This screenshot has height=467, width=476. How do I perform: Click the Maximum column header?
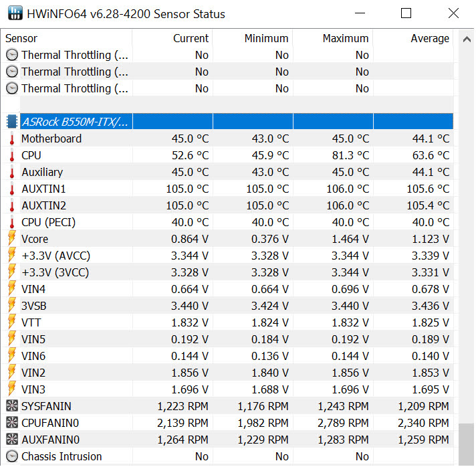(333, 38)
